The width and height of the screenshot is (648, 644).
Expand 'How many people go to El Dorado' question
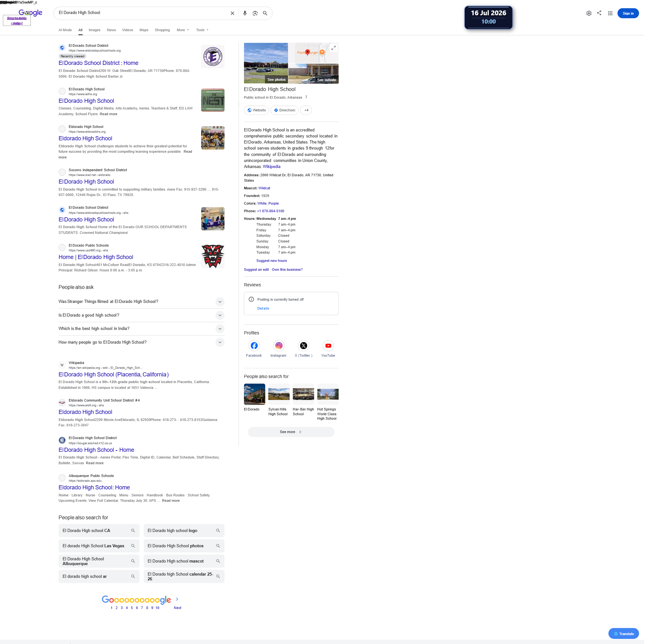(221, 344)
